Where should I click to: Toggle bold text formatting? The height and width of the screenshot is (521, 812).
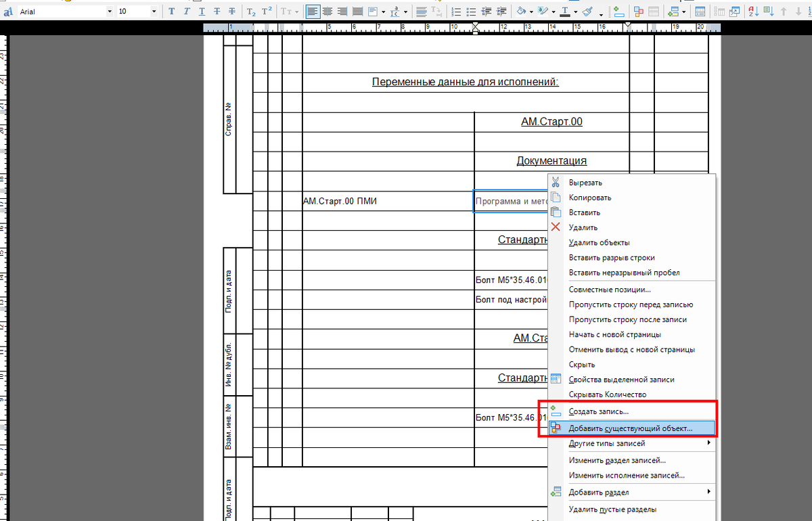coord(171,12)
